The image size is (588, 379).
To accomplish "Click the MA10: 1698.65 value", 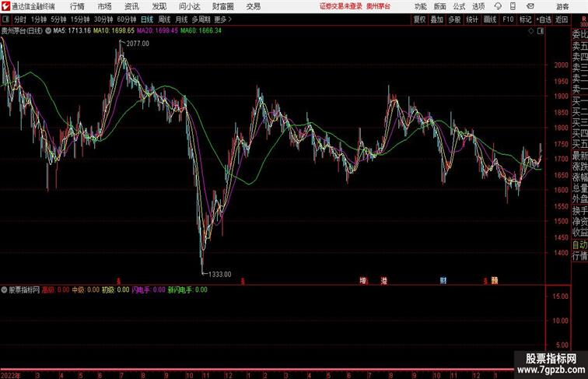I will point(114,31).
